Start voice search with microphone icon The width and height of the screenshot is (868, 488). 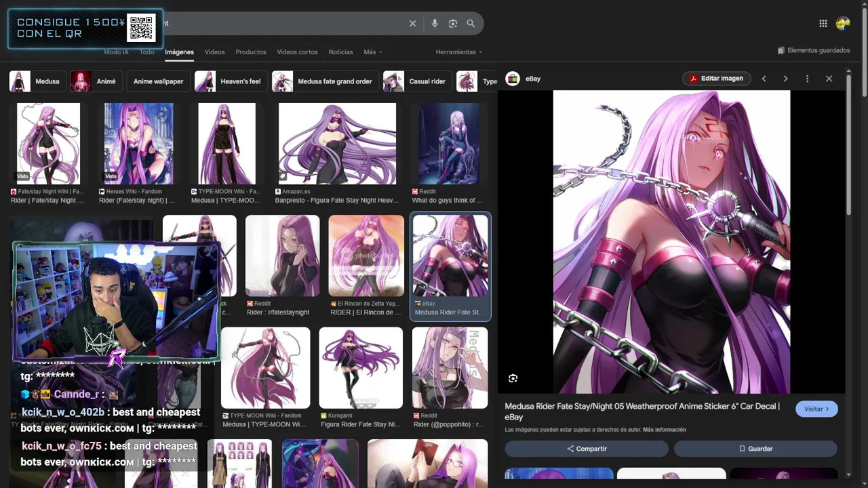point(435,24)
